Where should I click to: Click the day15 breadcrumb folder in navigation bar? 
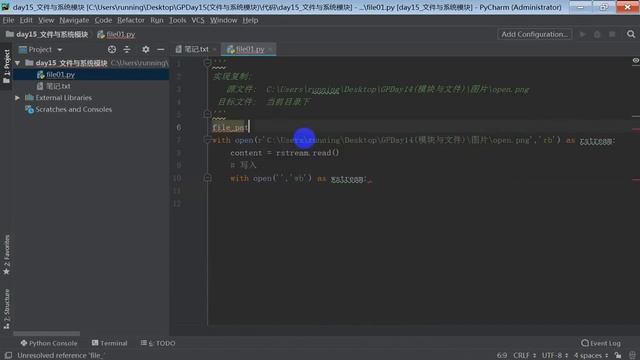47,34
